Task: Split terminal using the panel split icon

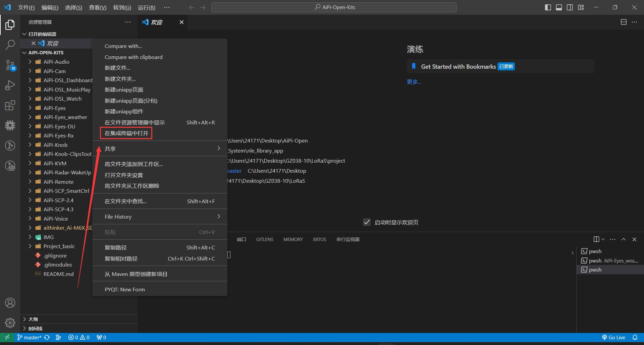Action: (x=596, y=239)
